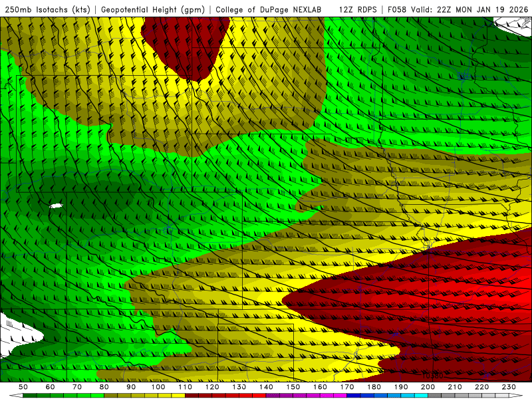Click the '90' color scale label
The width and height of the screenshot is (532, 399).
pyautogui.click(x=131, y=387)
